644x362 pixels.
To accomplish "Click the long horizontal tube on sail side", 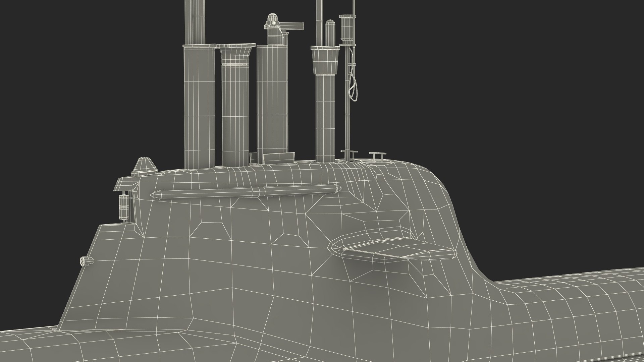I will coord(246,192).
